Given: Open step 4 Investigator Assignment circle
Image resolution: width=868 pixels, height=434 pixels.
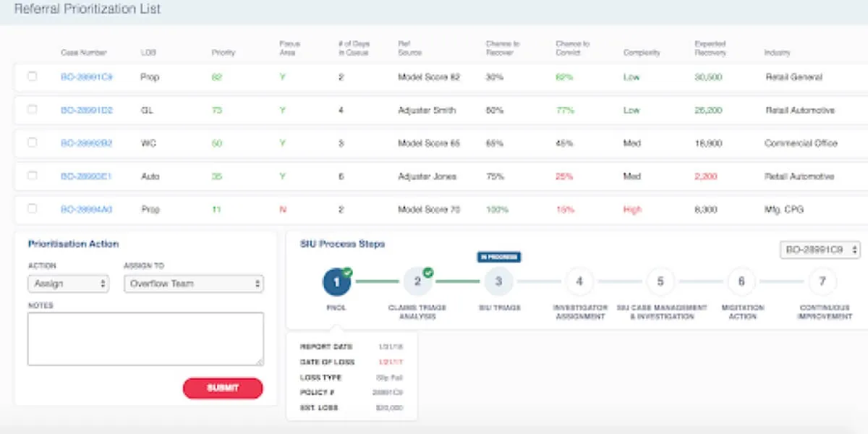Looking at the screenshot, I should coord(579,282).
